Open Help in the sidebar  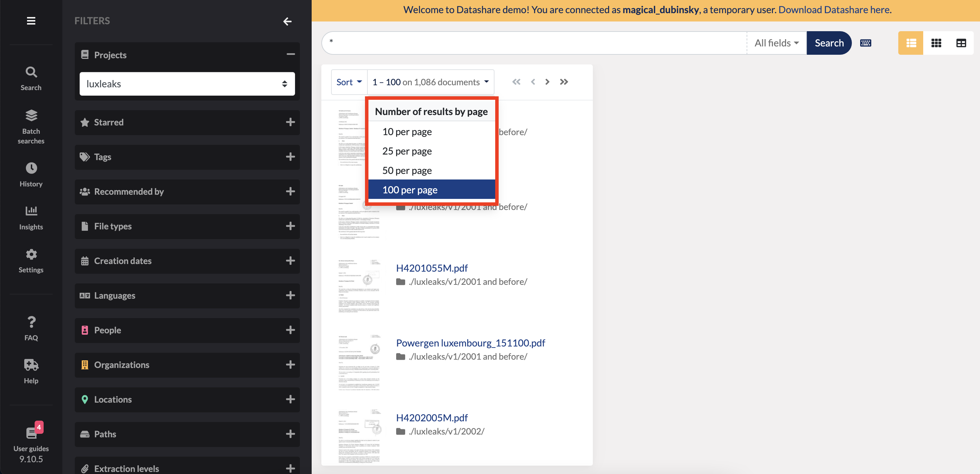(x=31, y=371)
